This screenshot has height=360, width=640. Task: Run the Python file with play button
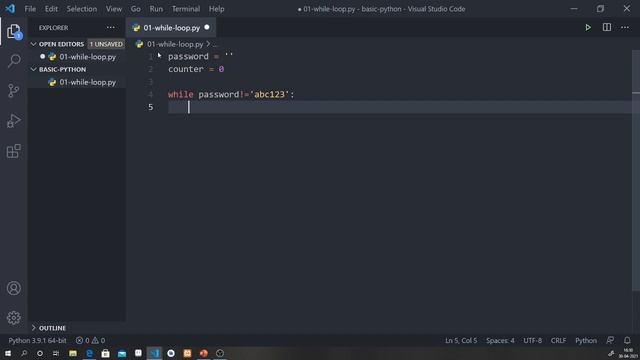point(588,28)
